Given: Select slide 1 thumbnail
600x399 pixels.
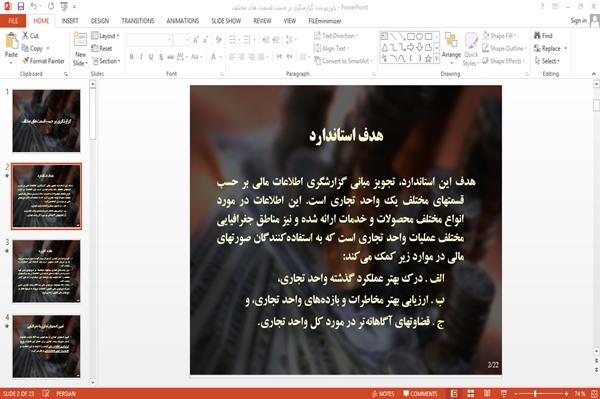Looking at the screenshot, I should click(x=46, y=121).
